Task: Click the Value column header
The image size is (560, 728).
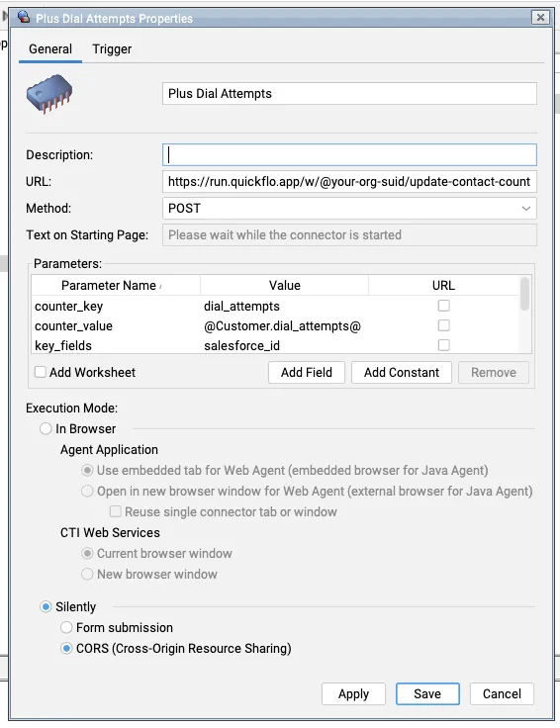Action: 284,285
